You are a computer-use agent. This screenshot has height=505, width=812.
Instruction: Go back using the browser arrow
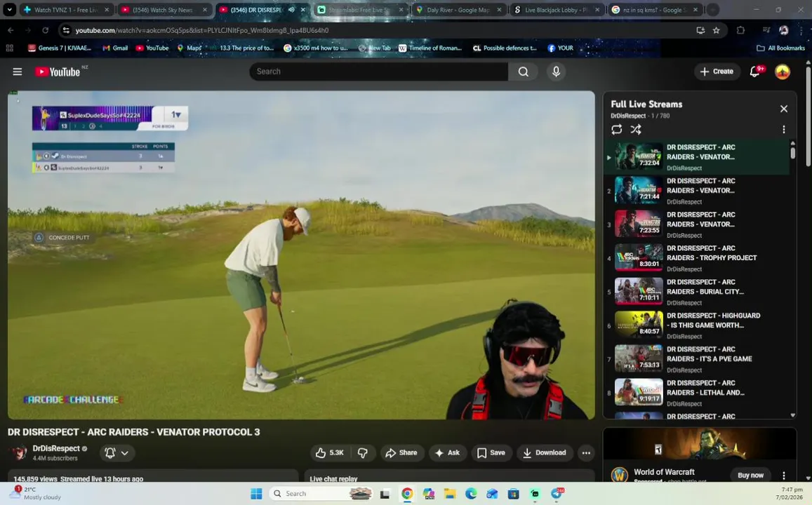11,30
